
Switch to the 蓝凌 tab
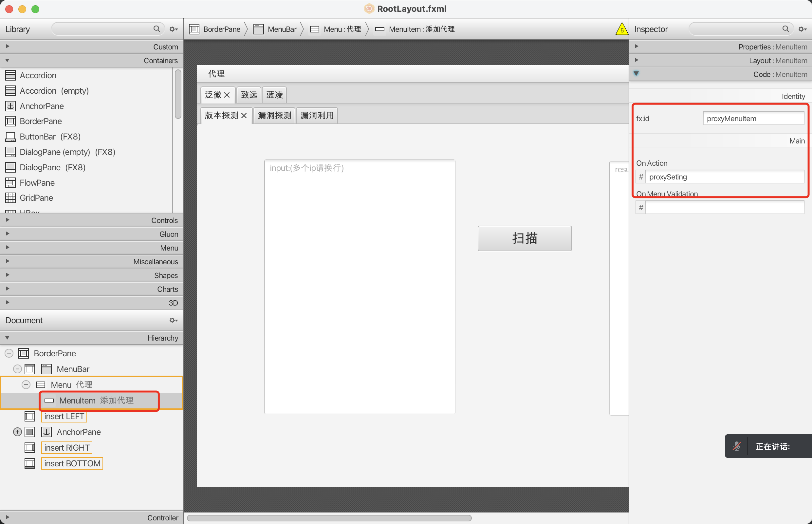pyautogui.click(x=274, y=95)
